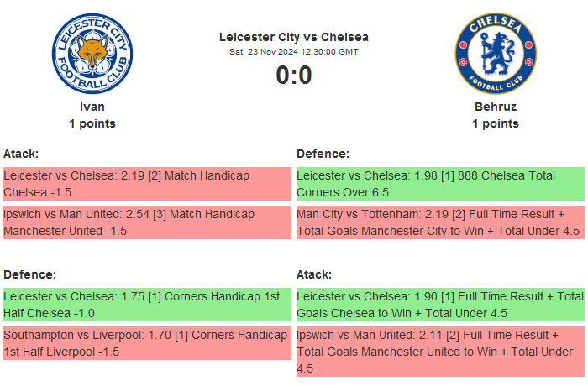The image size is (588, 386).
Task: Select Manchester United -1.5 Match Handicap bet
Action: [x=146, y=222]
